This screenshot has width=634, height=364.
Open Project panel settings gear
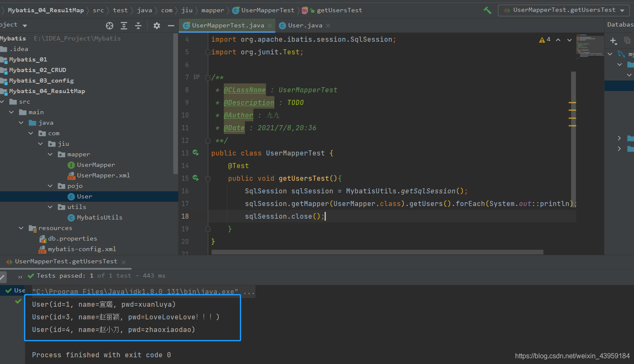(x=157, y=26)
